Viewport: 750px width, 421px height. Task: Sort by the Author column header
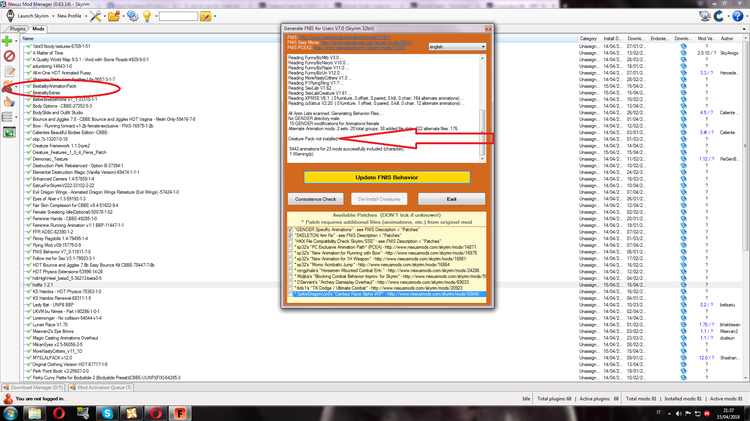point(727,38)
